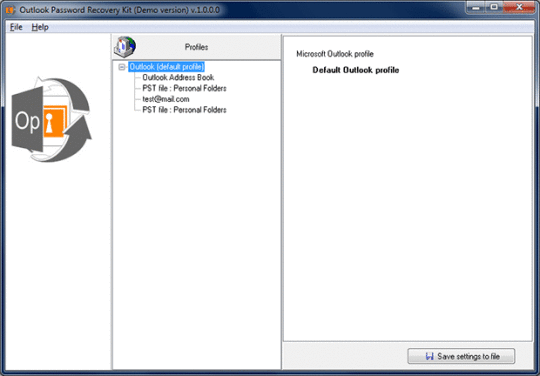Select the test@mail.com account
This screenshot has width=540, height=376.
click(166, 99)
